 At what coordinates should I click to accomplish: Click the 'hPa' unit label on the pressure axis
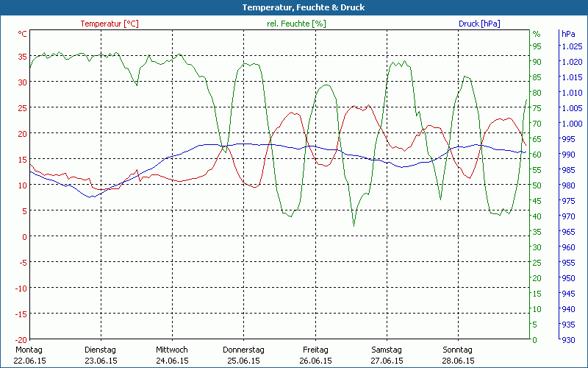568,34
